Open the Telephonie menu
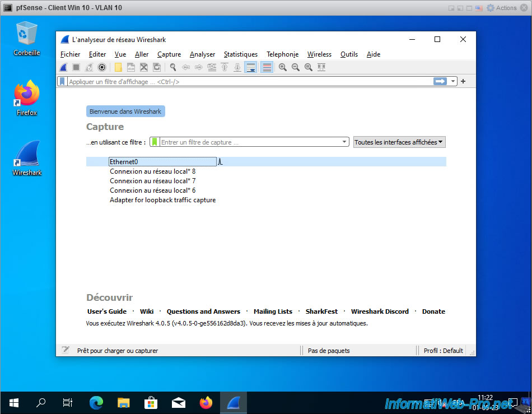Screen dimensions: 532x414 pos(282,54)
